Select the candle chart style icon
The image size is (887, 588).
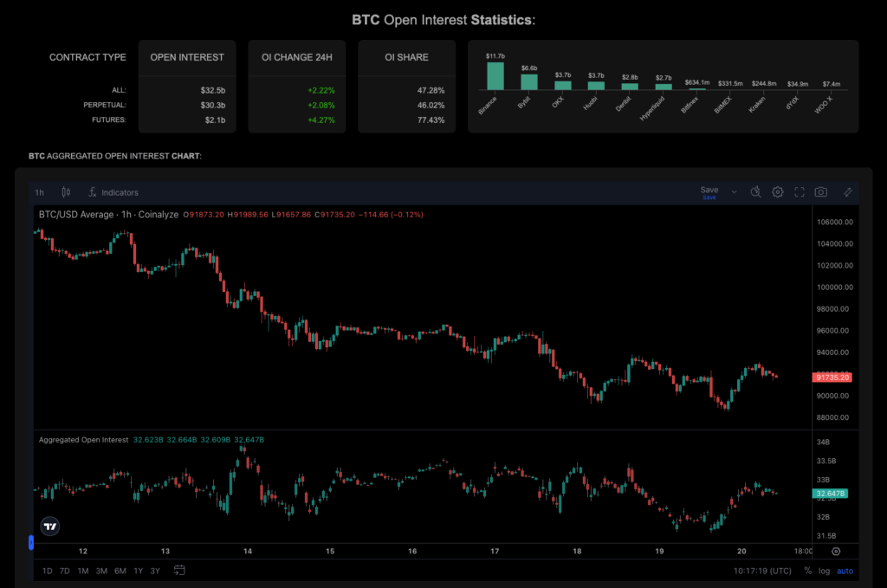[65, 192]
